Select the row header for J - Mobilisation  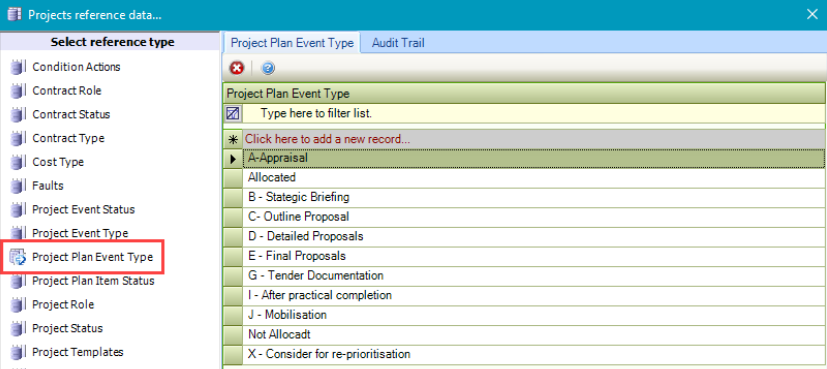233,315
